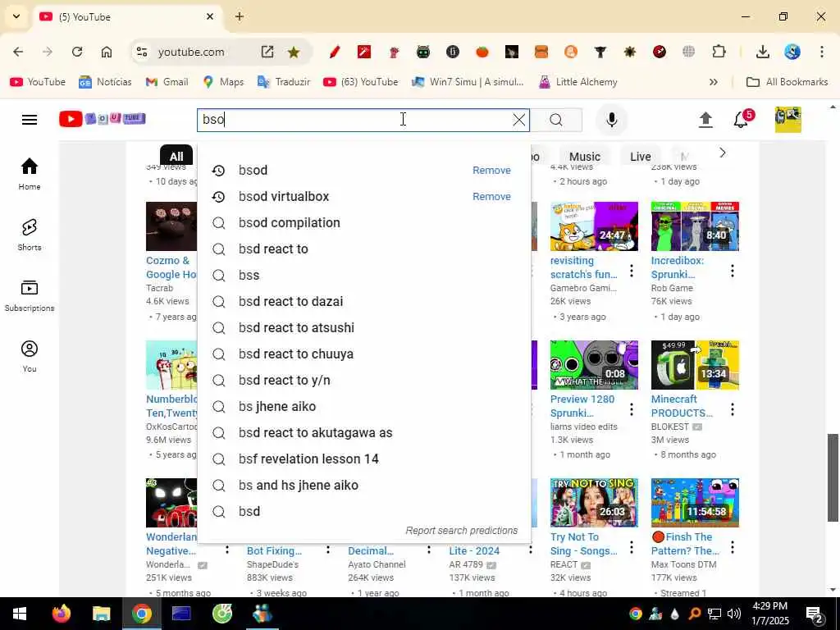Open Maps bookmark

point(223,82)
